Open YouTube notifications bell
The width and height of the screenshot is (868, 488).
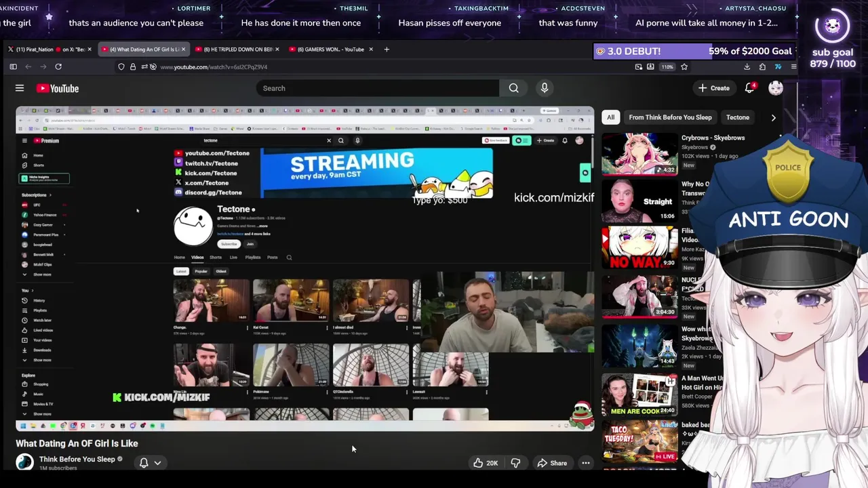[x=750, y=88]
